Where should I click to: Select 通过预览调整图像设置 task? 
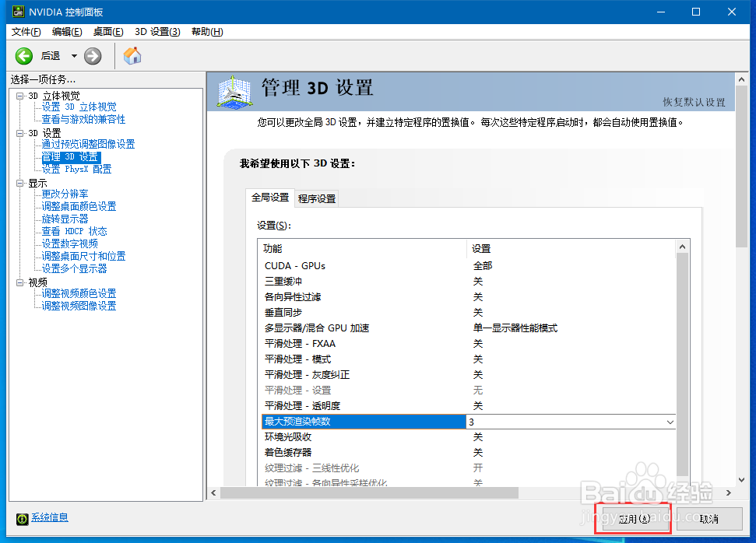[x=88, y=144]
